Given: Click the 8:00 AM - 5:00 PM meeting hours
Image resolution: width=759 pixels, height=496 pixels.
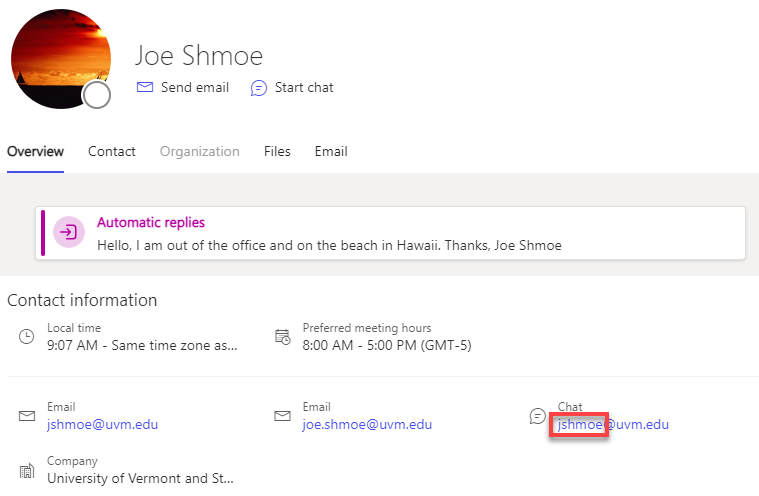Looking at the screenshot, I should [387, 346].
